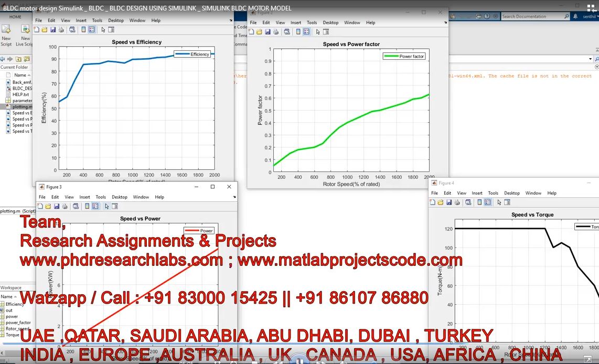This screenshot has height=364, width=599.
Task: Select the HELP.txt file in Current Folder
Action: tap(20, 94)
